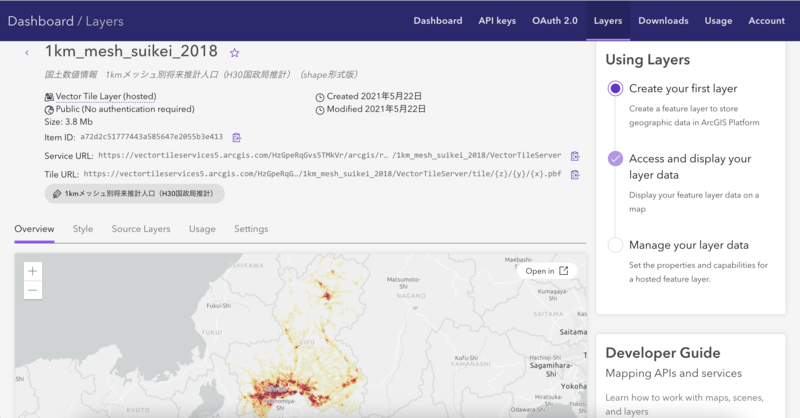
Task: Open the map via Open in button
Action: point(546,271)
